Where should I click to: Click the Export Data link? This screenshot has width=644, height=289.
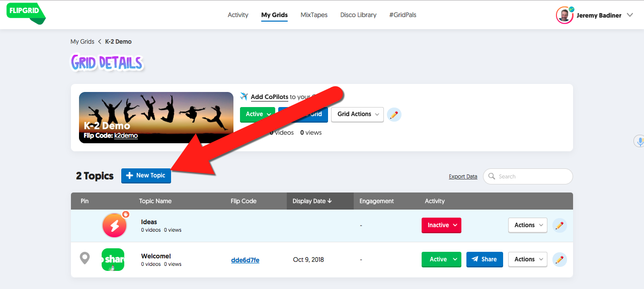463,176
